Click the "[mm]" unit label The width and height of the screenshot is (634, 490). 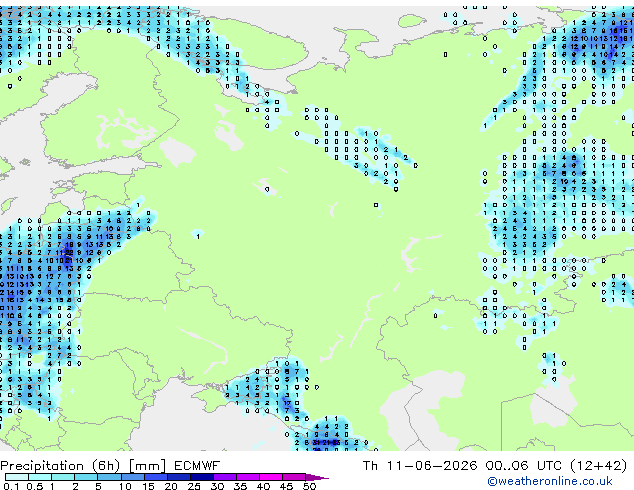(x=147, y=466)
